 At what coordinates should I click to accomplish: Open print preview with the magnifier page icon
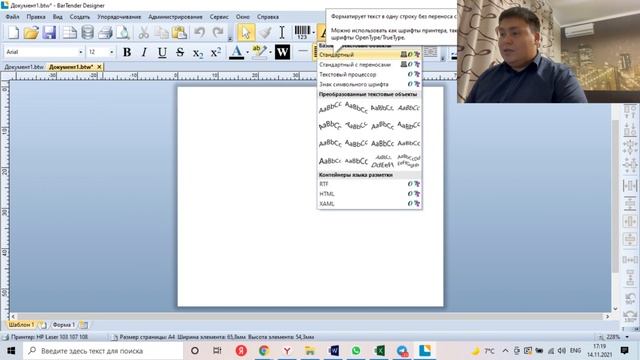(122, 32)
